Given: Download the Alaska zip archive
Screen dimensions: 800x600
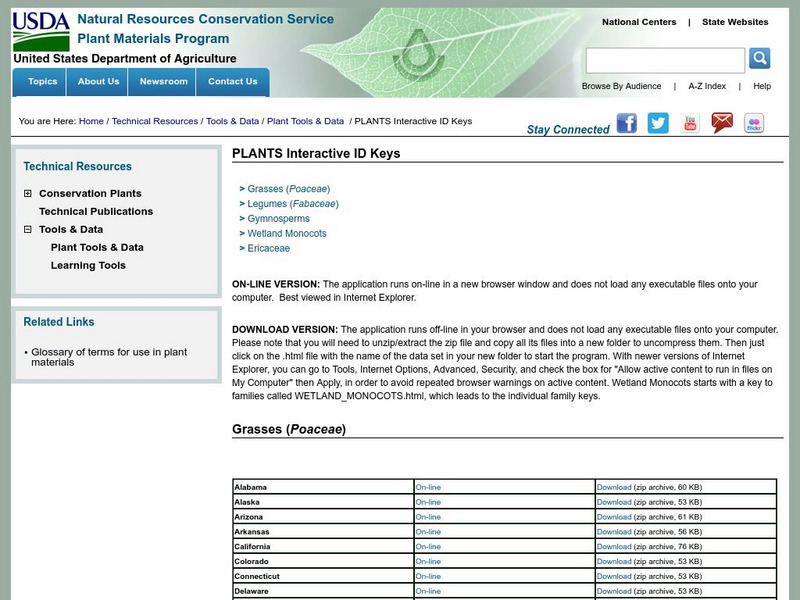Looking at the screenshot, I should click(614, 502).
